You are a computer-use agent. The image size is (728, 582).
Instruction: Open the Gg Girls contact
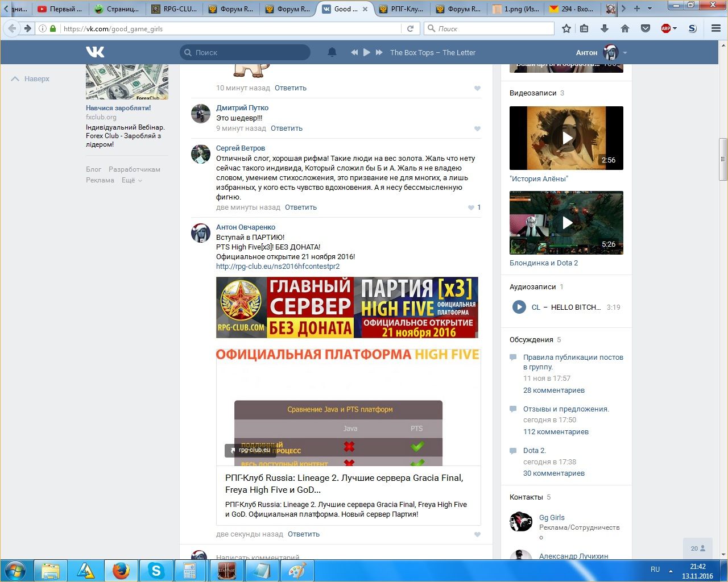552,518
